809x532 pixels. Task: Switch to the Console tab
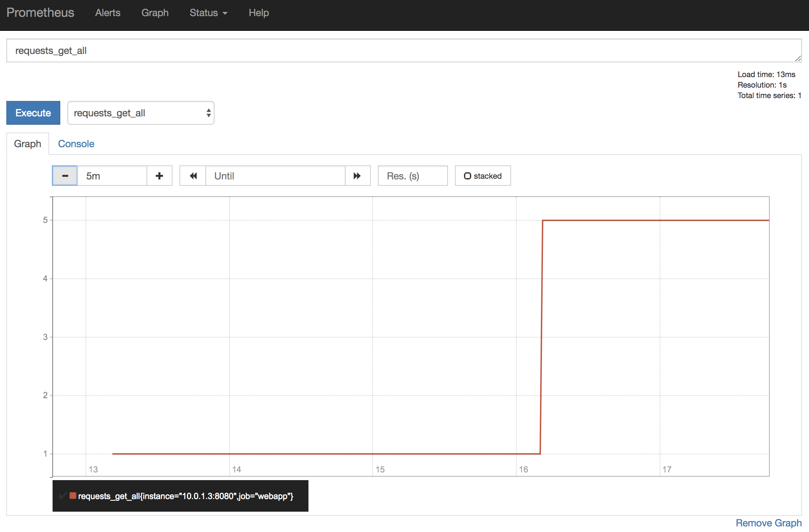point(76,144)
